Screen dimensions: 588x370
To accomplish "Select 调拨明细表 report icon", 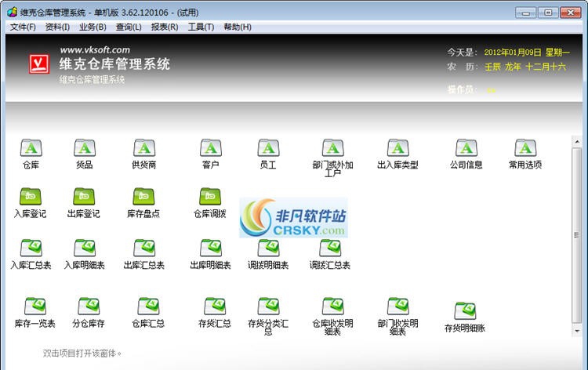I will click(268, 248).
